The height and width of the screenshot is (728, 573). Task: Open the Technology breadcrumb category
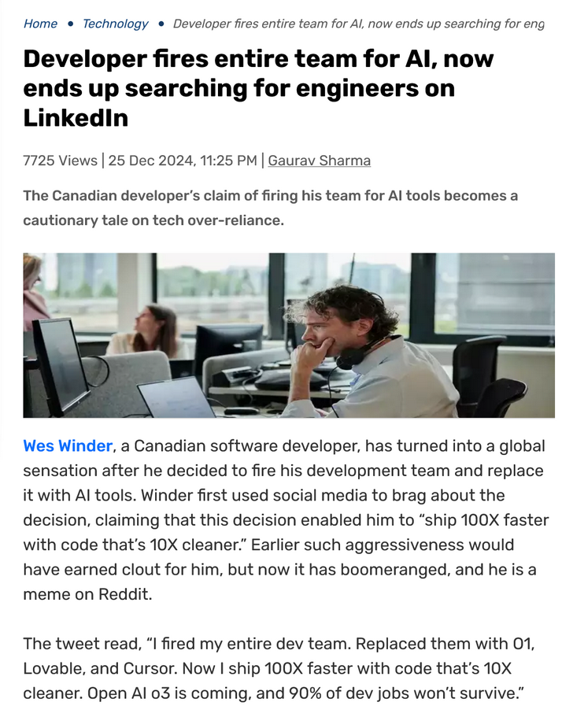point(115,24)
